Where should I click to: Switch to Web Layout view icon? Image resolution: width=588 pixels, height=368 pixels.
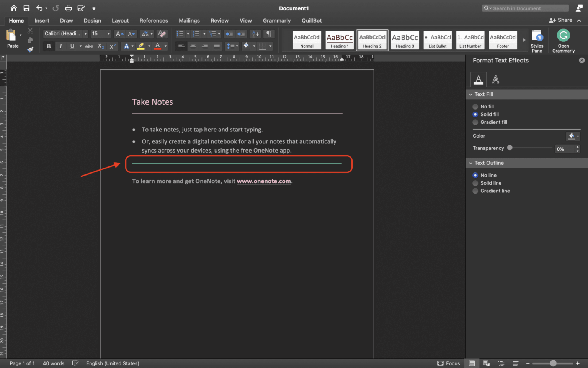[486, 363]
